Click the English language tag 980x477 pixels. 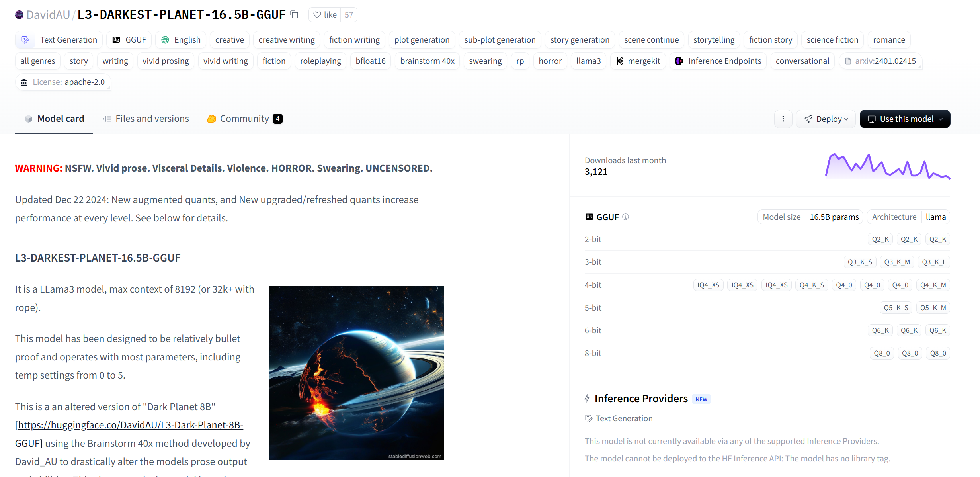(x=181, y=40)
